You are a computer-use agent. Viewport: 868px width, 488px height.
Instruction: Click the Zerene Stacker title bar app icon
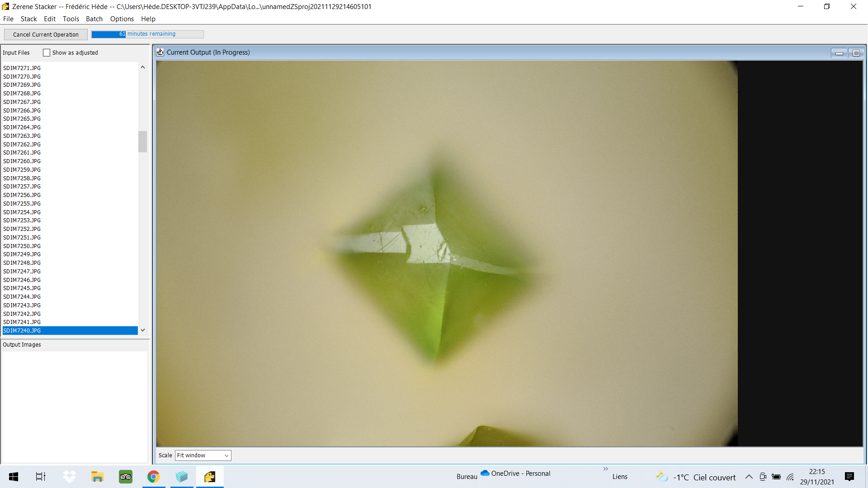point(5,6)
